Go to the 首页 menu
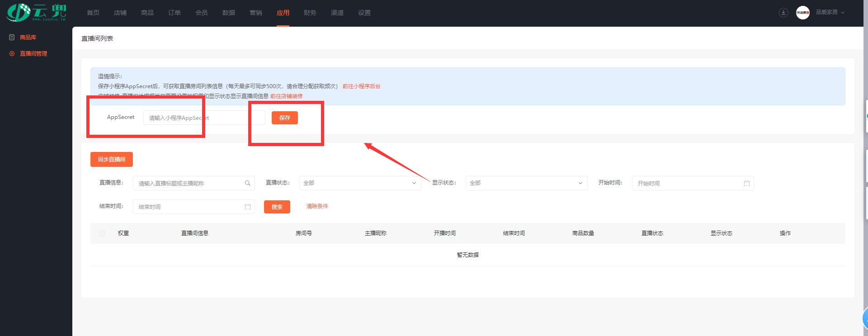The image size is (868, 336). point(93,13)
